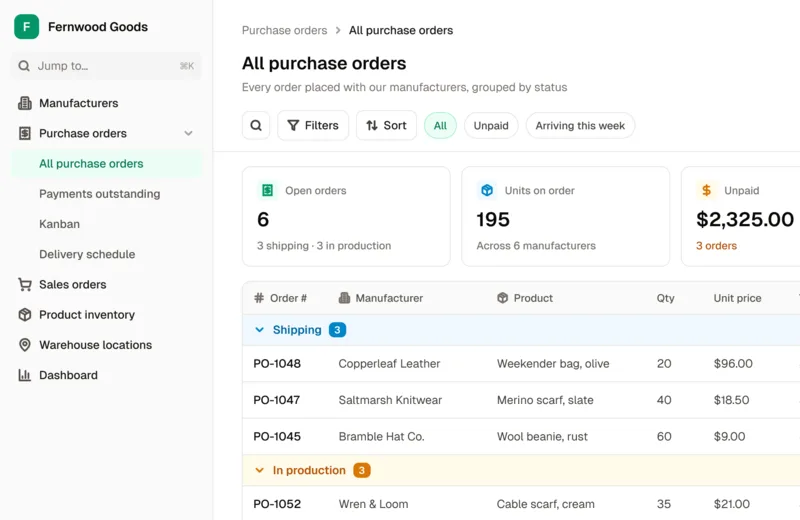Click the 195 units on order value
Image resolution: width=800 pixels, height=520 pixels.
coord(493,219)
